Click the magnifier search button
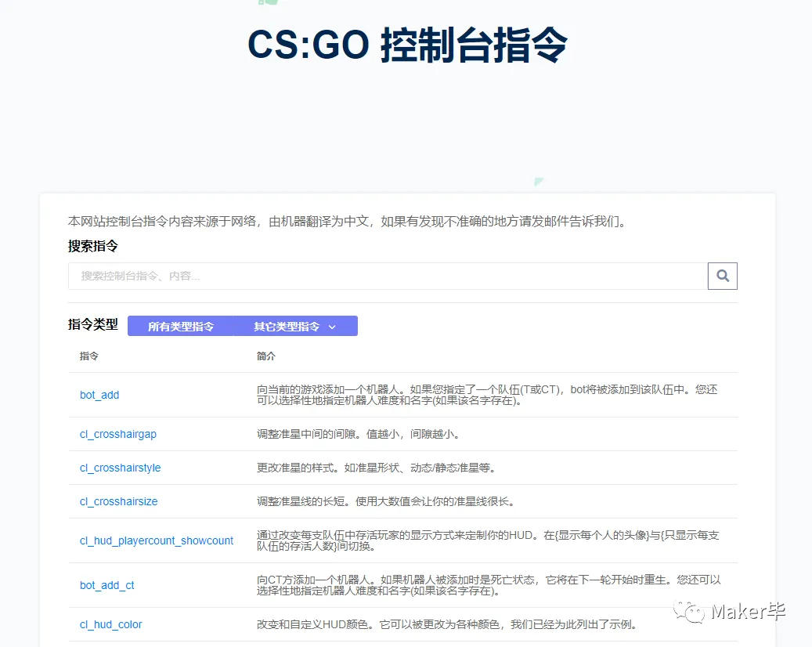This screenshot has height=647, width=812. tap(723, 276)
